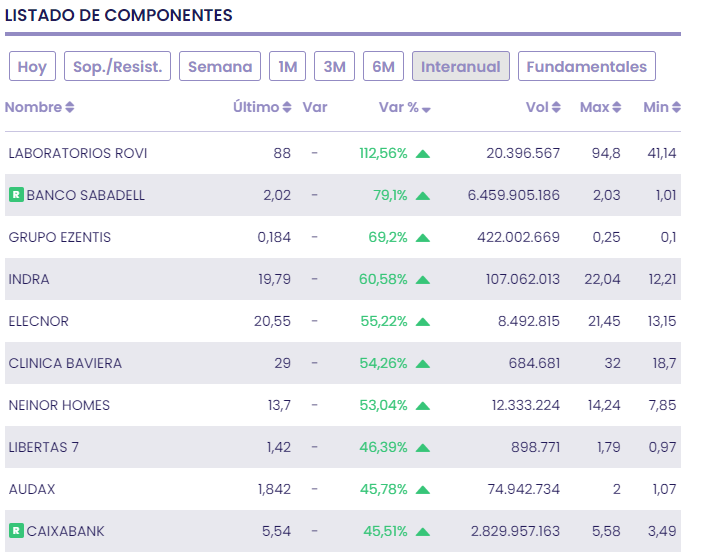Sort by Último column arrows
The width and height of the screenshot is (701, 553).
coord(288,108)
